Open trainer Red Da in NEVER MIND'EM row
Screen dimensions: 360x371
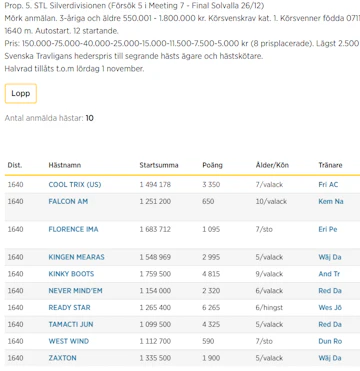(x=330, y=291)
